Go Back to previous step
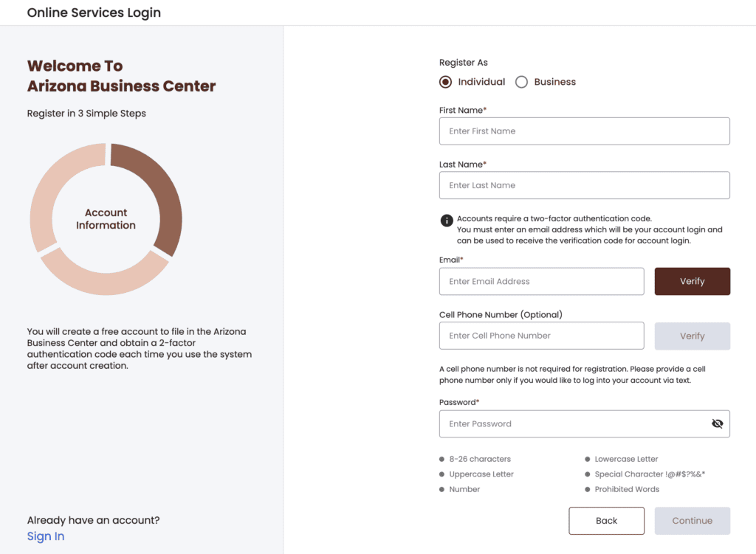The width and height of the screenshot is (756, 554). 607,521
